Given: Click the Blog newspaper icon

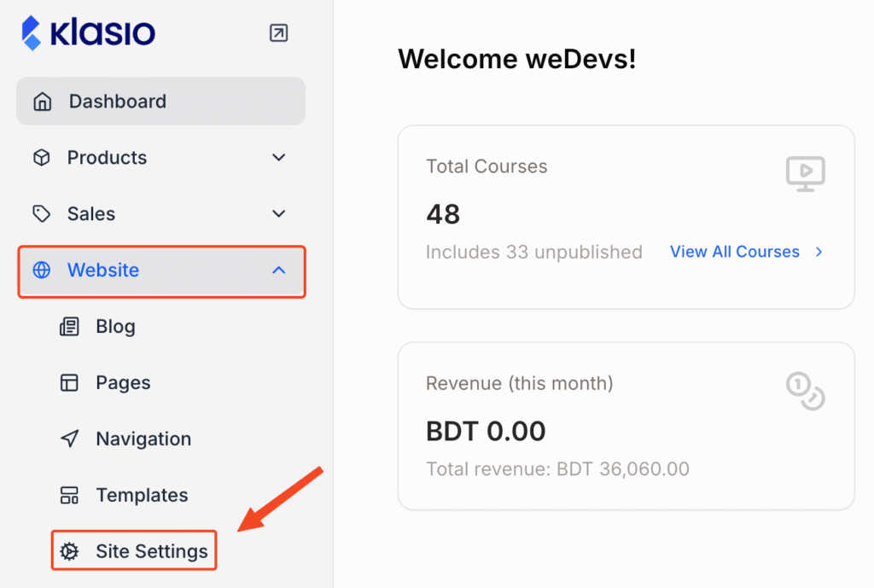Looking at the screenshot, I should pos(69,327).
